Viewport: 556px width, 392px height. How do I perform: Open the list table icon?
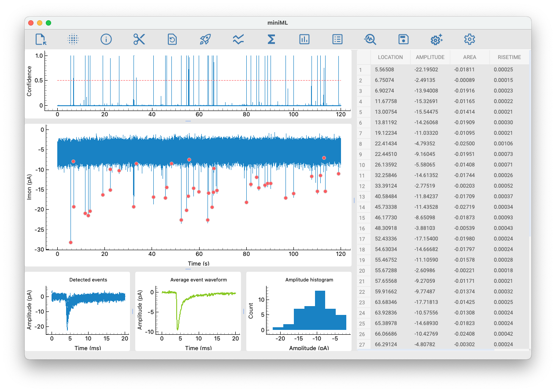click(337, 39)
